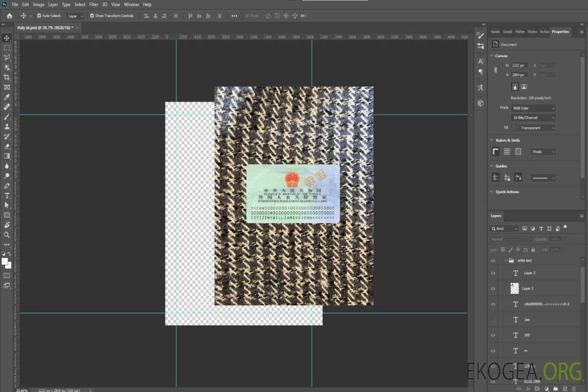Click the landscape canvas orientation button
Image resolution: width=588 pixels, height=392 pixels.
point(524,87)
